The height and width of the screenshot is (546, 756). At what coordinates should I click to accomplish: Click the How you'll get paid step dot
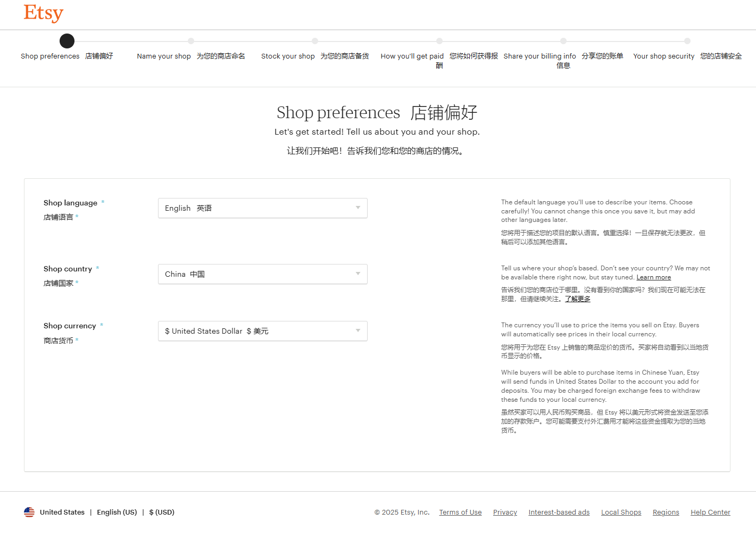(x=439, y=41)
